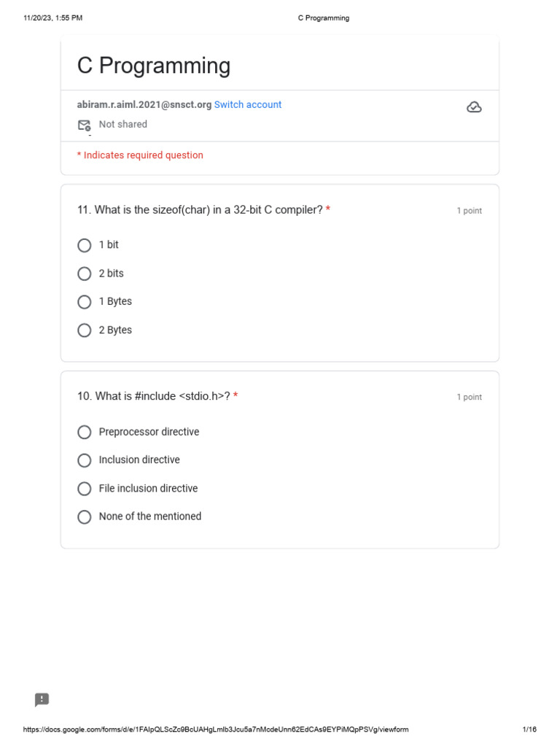Click the cloud draft-saved icon
This screenshot has height=747, width=560.
pos(474,107)
